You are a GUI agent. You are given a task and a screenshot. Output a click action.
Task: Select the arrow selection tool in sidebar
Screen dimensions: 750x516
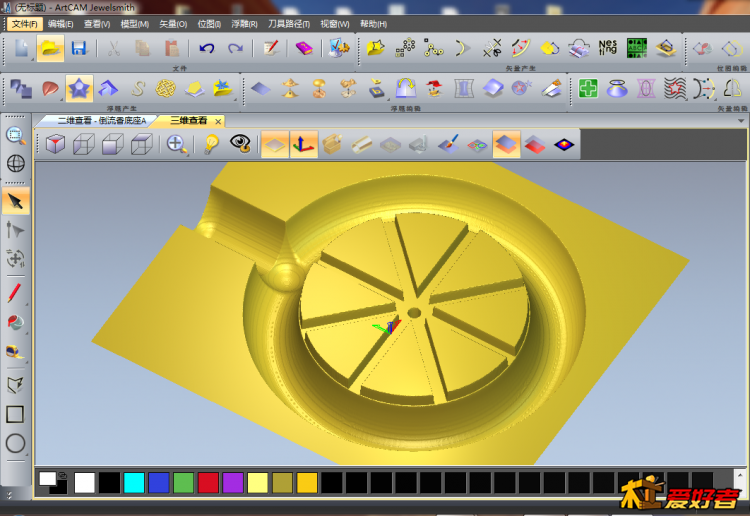click(x=15, y=201)
